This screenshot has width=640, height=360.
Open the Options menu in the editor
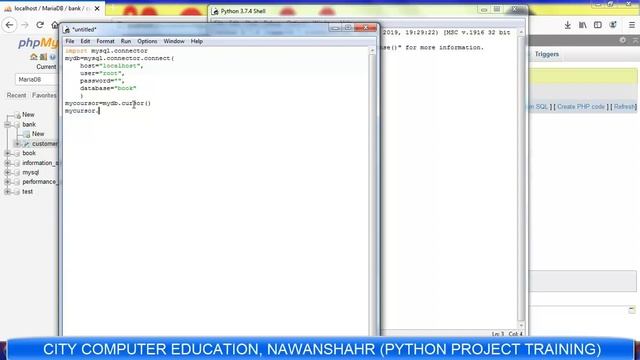click(x=147, y=41)
